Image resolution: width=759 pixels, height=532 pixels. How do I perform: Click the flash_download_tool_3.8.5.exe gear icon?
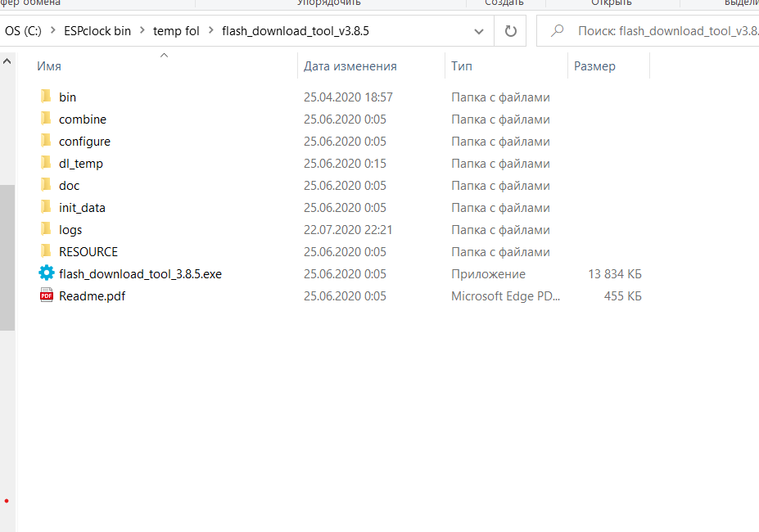(x=46, y=273)
